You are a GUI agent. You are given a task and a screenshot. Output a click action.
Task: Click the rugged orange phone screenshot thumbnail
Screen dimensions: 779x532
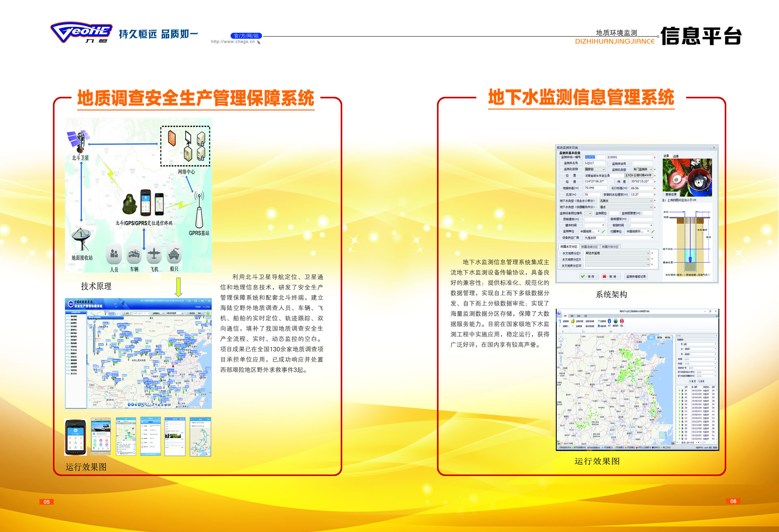click(x=76, y=437)
